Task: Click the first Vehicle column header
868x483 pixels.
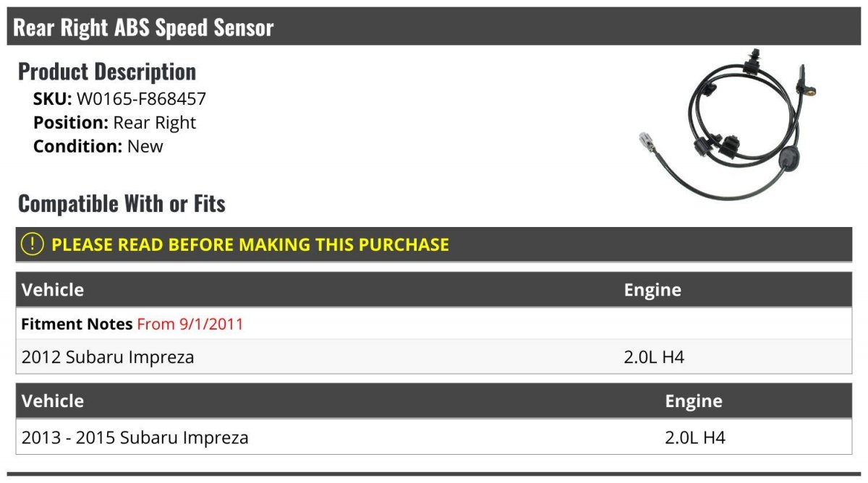Action: [x=53, y=290]
